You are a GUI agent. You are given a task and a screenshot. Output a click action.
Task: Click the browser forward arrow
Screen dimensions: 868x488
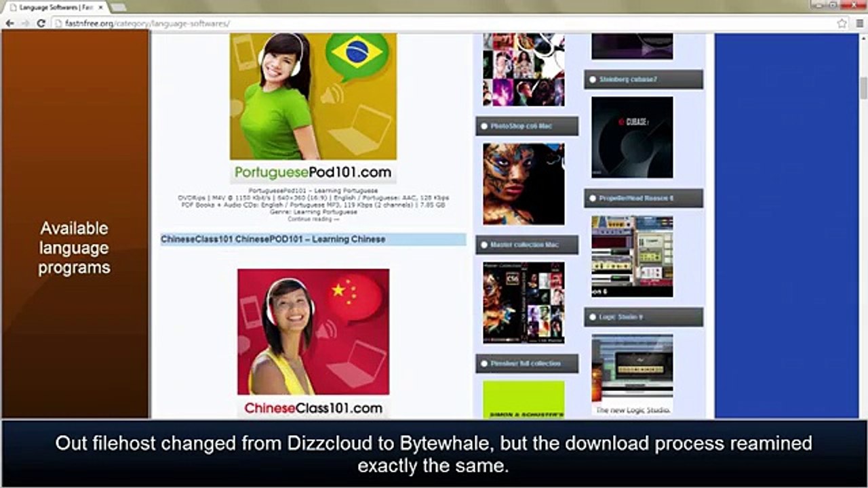25,23
